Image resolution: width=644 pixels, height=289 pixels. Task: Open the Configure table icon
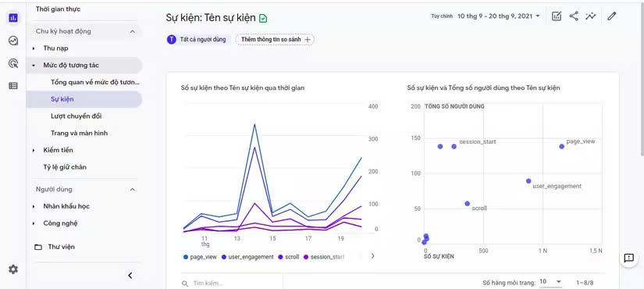point(13,86)
